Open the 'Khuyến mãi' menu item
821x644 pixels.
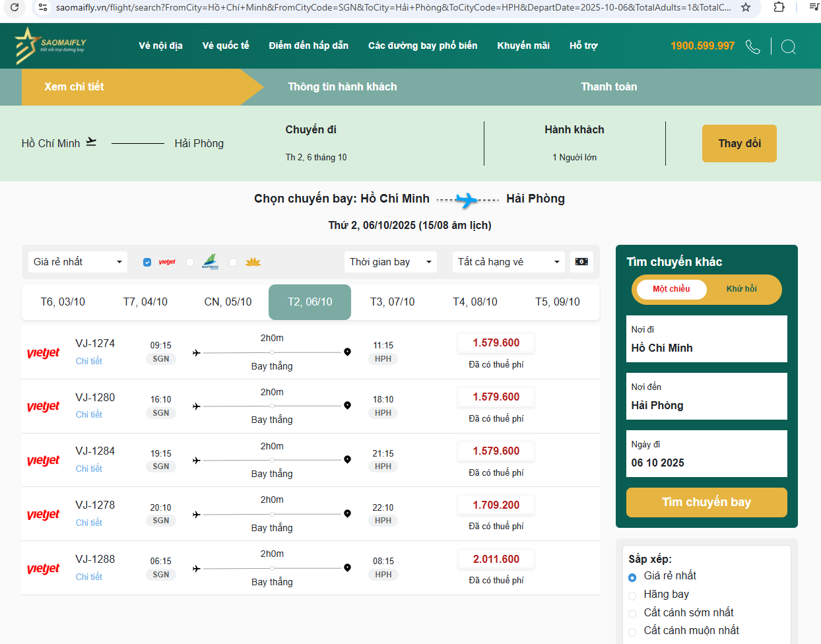point(523,46)
